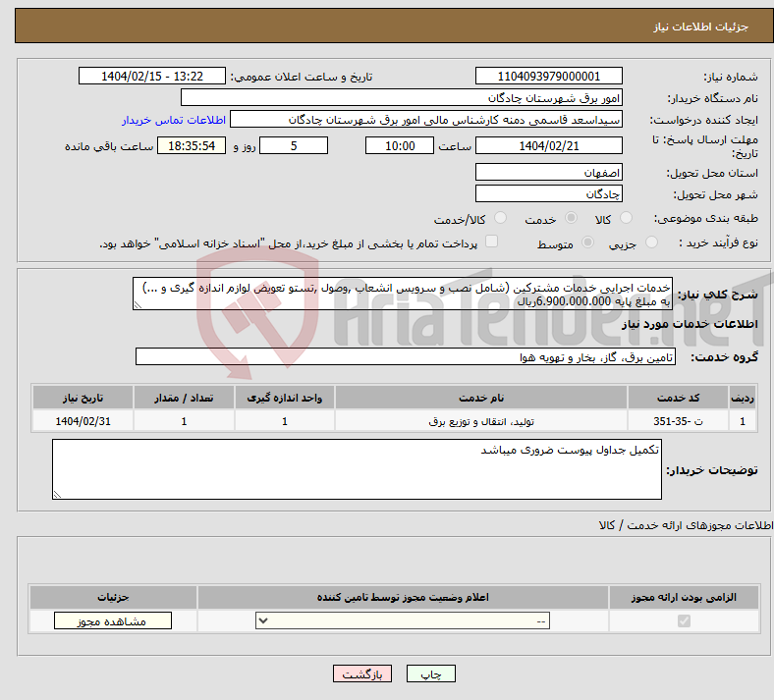This screenshot has height=700, width=774.
Task: Click the اطلاعات خدمات مورد نیاز heading
Action: coord(690,324)
